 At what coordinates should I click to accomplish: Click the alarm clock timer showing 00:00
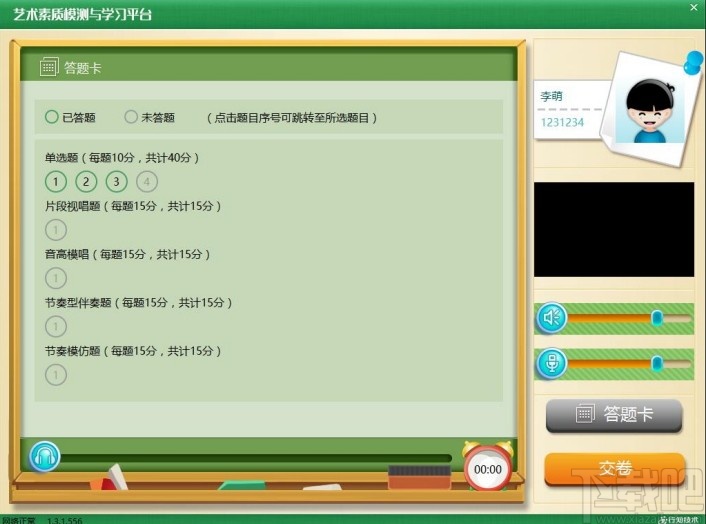click(x=488, y=466)
